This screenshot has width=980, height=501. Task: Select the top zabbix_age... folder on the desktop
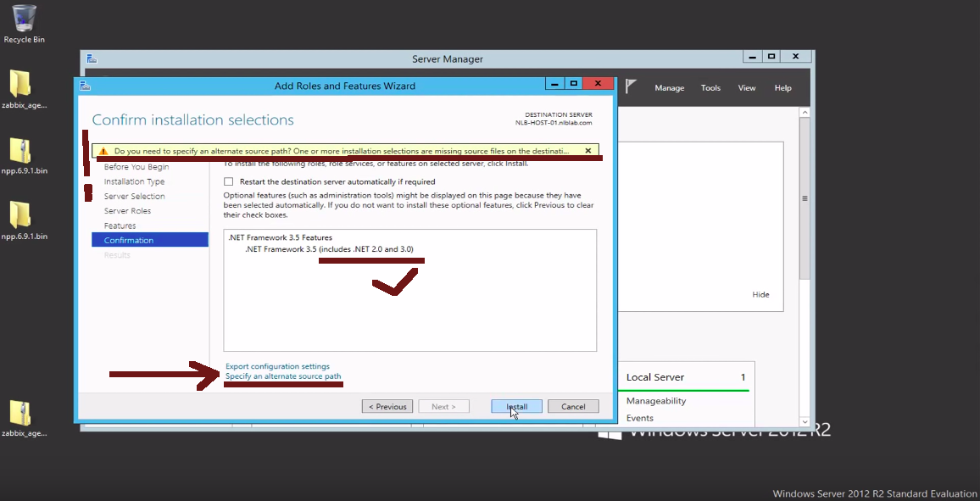point(24,89)
